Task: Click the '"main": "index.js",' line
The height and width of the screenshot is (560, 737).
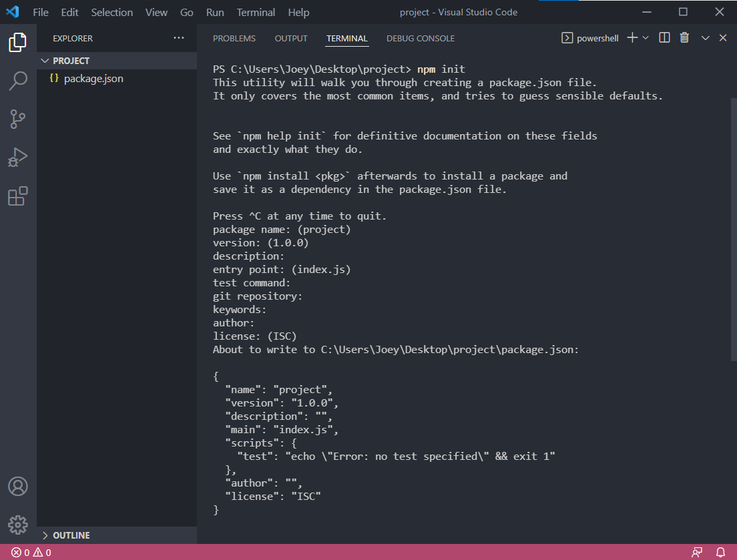Action: click(282, 429)
